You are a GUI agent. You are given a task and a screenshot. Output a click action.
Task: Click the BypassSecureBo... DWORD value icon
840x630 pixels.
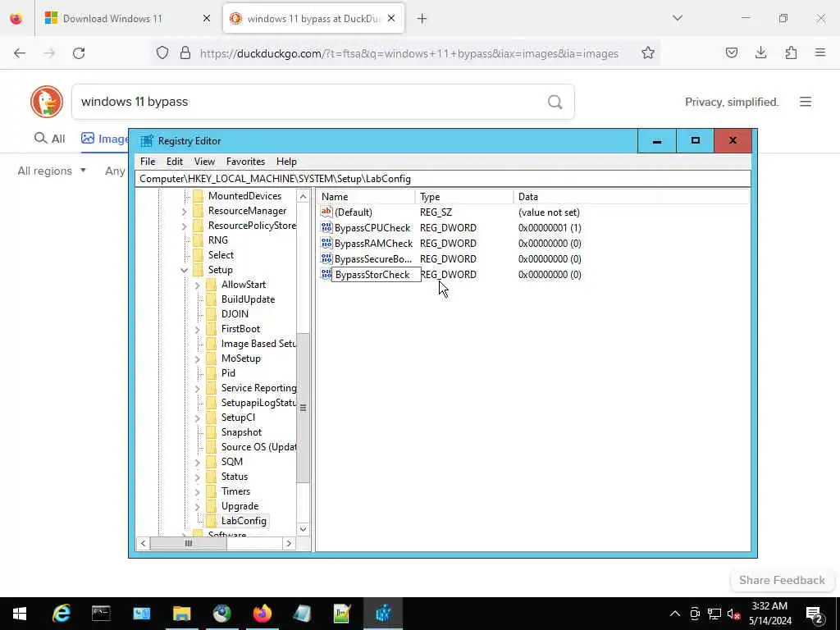tap(326, 258)
